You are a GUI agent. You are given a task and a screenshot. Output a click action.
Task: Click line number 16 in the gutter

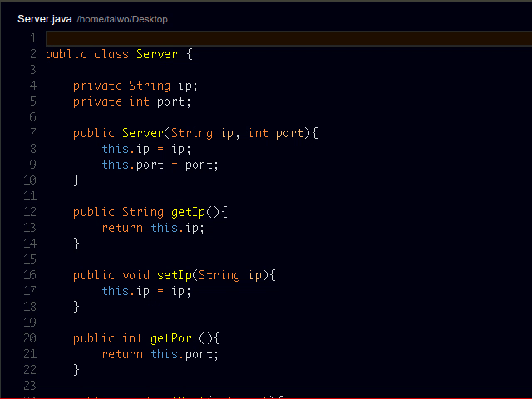[30, 275]
